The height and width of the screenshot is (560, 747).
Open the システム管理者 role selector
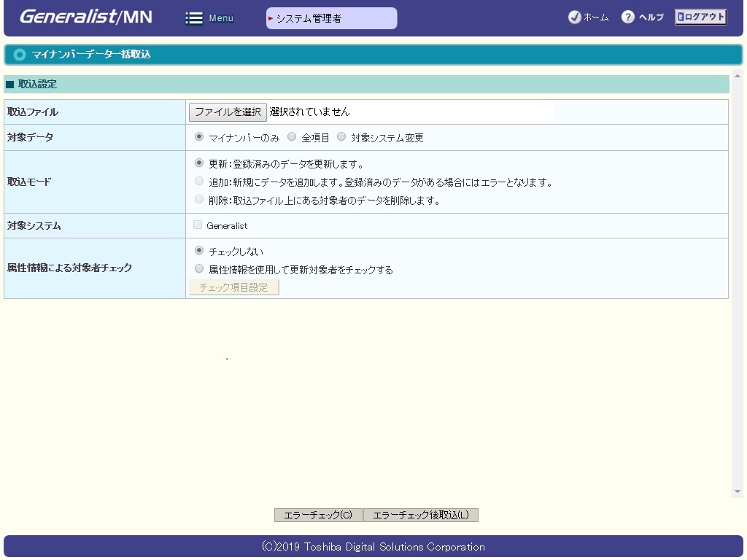[x=331, y=18]
